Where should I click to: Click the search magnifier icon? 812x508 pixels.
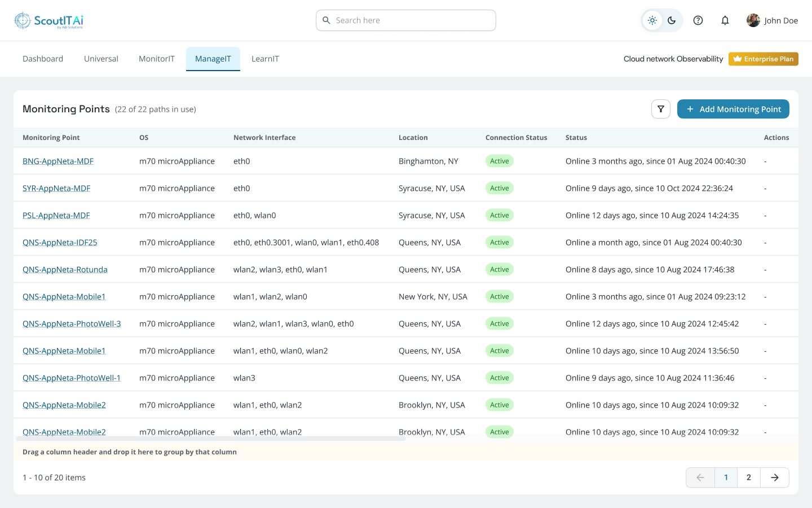pos(326,20)
